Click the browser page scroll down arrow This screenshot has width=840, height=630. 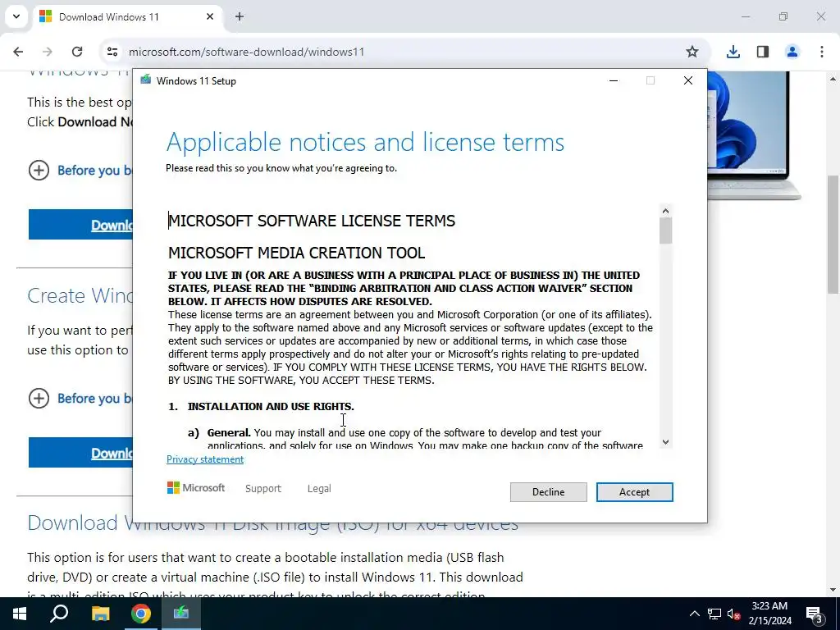833,591
